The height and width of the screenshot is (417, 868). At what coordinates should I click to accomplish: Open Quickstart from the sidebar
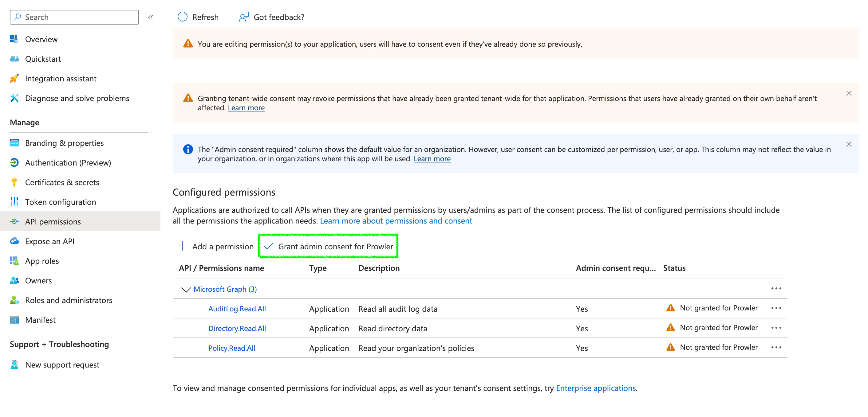pos(43,59)
